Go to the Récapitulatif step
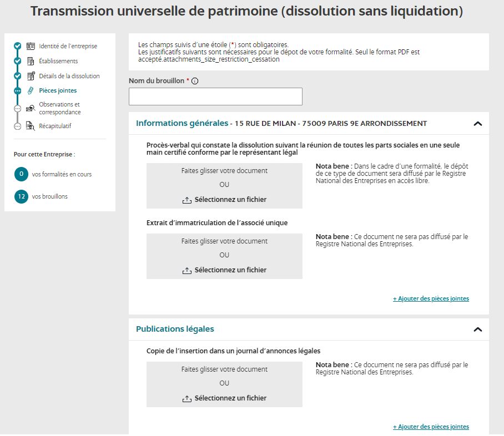Viewport: 504px width, 436px height. click(55, 126)
